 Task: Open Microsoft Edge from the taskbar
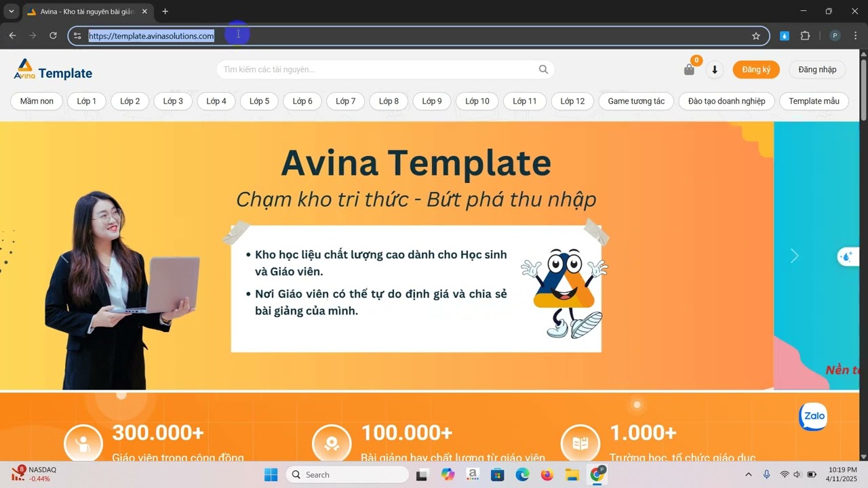[522, 474]
